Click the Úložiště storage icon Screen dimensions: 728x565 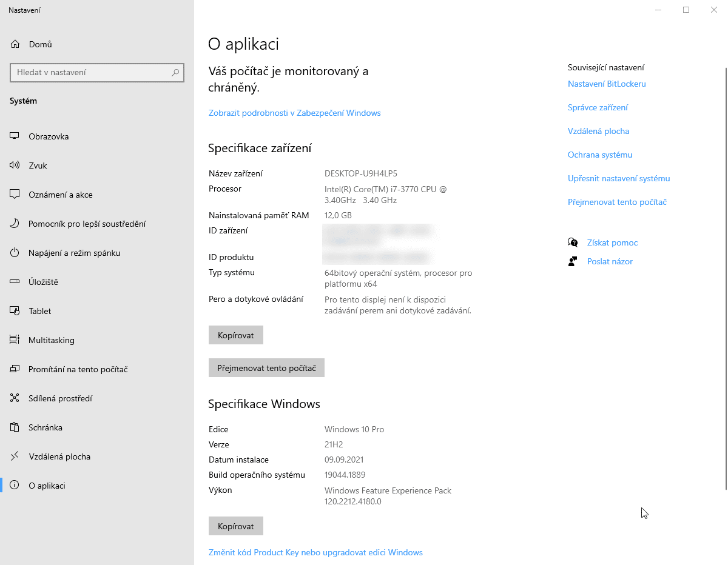point(15,282)
